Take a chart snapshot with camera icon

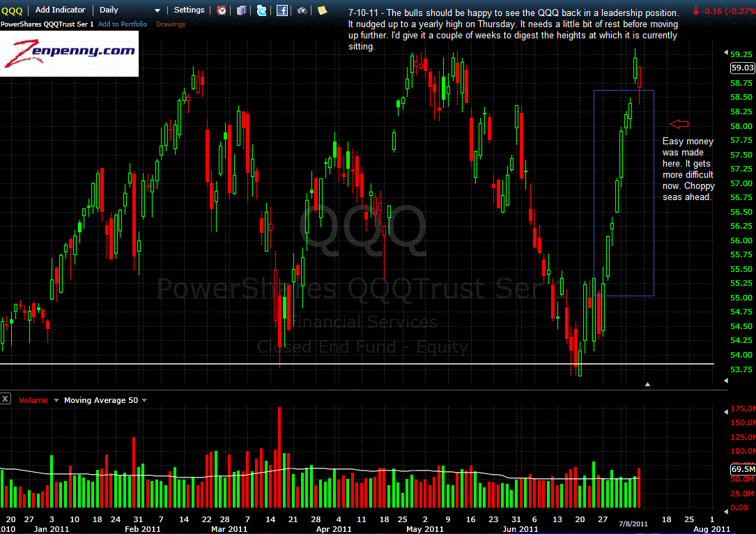(x=302, y=10)
